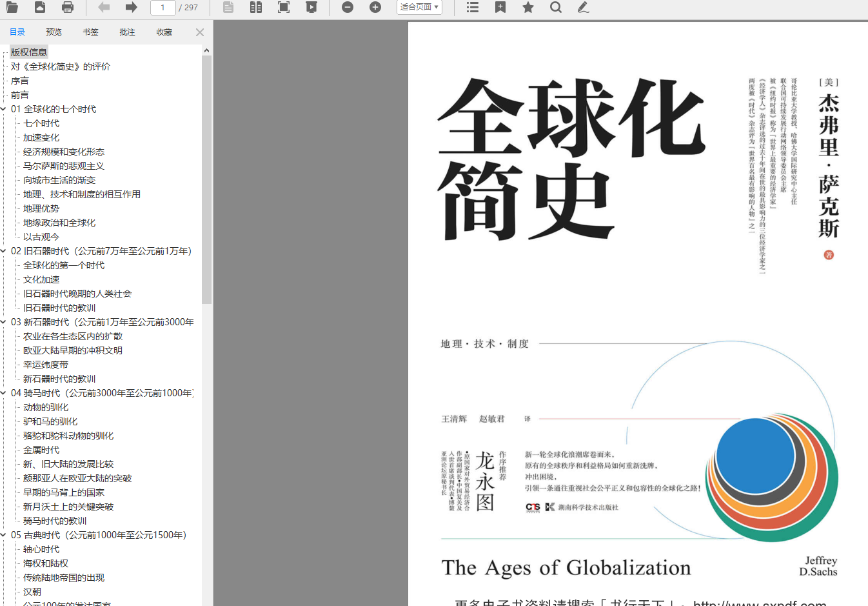Viewport: 868px width, 606px height.
Task: Jump to 以古观今 section
Action: pyautogui.click(x=41, y=237)
